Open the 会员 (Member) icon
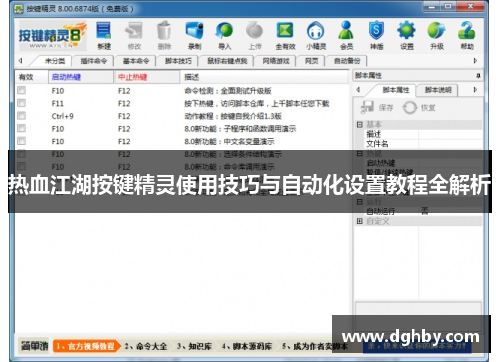The height and width of the screenshot is (362, 500). [346, 35]
